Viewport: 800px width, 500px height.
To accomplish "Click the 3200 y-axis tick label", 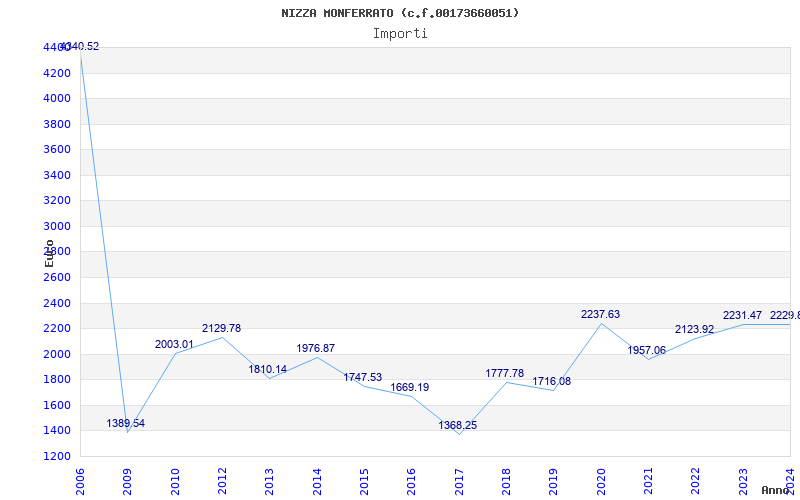I will (x=57, y=201).
